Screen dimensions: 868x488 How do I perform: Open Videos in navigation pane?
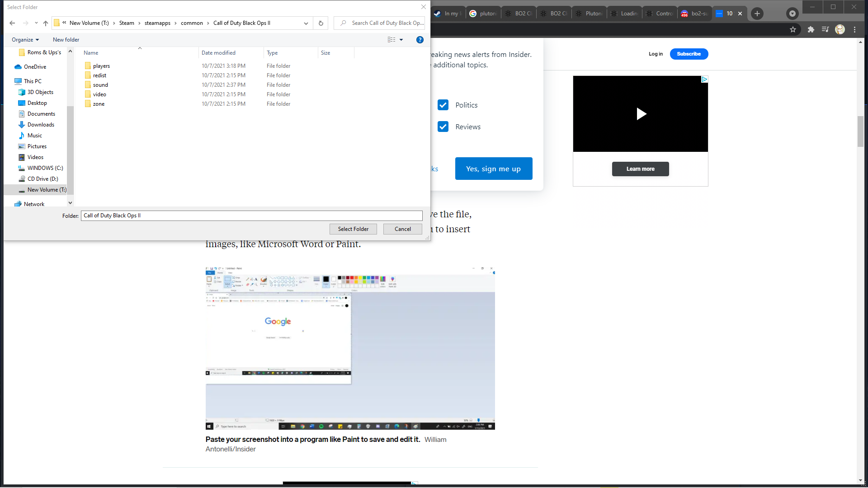(35, 157)
